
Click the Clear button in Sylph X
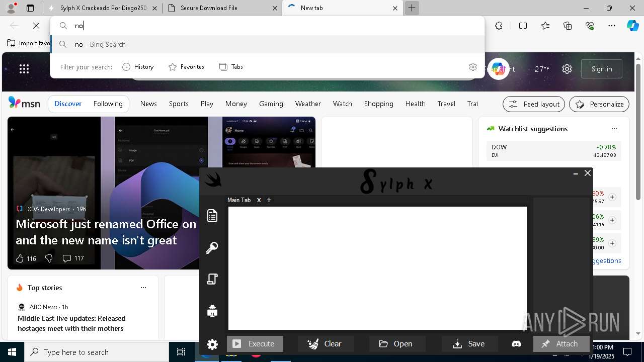tap(326, 344)
